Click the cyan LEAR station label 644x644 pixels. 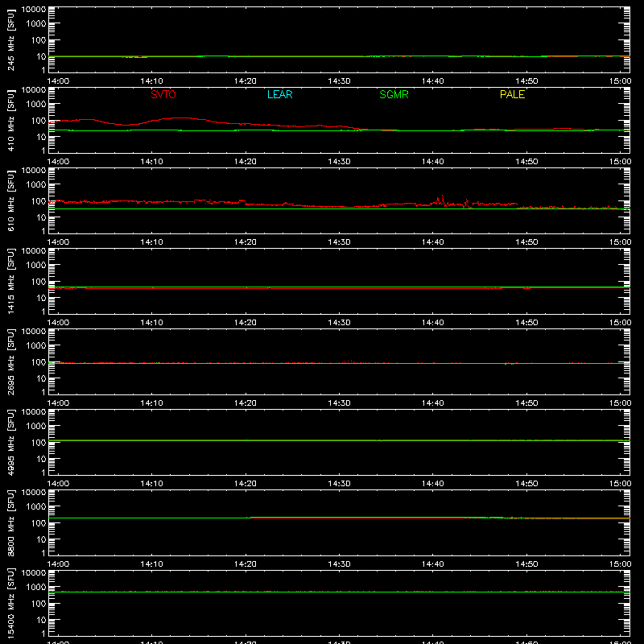click(279, 94)
